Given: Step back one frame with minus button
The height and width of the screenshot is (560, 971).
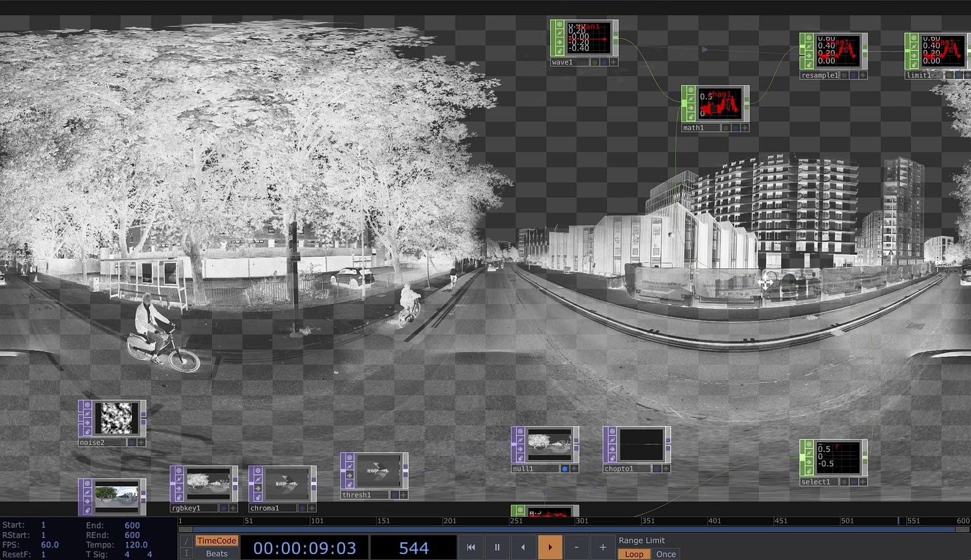Looking at the screenshot, I should click(576, 547).
